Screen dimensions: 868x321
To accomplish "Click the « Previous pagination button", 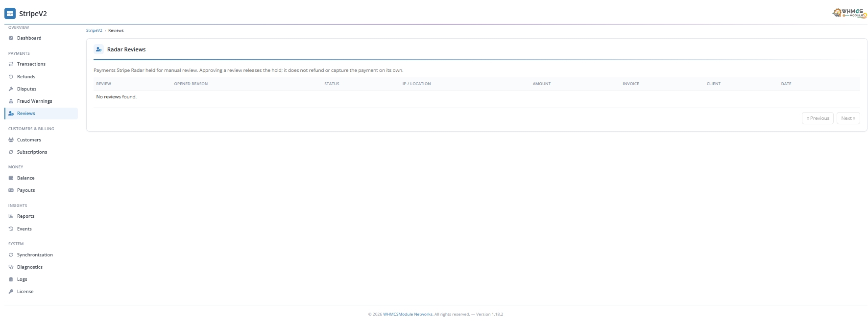I will click(818, 118).
